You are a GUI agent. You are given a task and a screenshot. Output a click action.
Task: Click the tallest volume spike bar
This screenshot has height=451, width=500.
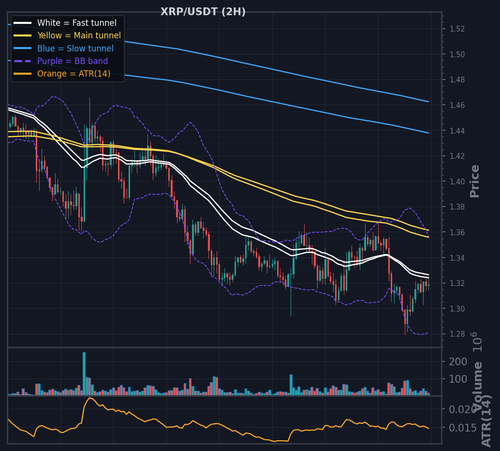84,374
